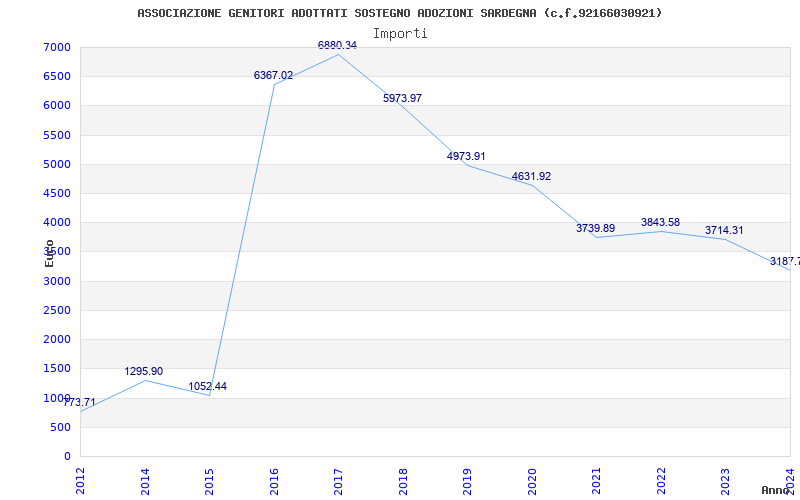Click the 2016 x-axis year label
The height and width of the screenshot is (500, 800).
point(274,481)
